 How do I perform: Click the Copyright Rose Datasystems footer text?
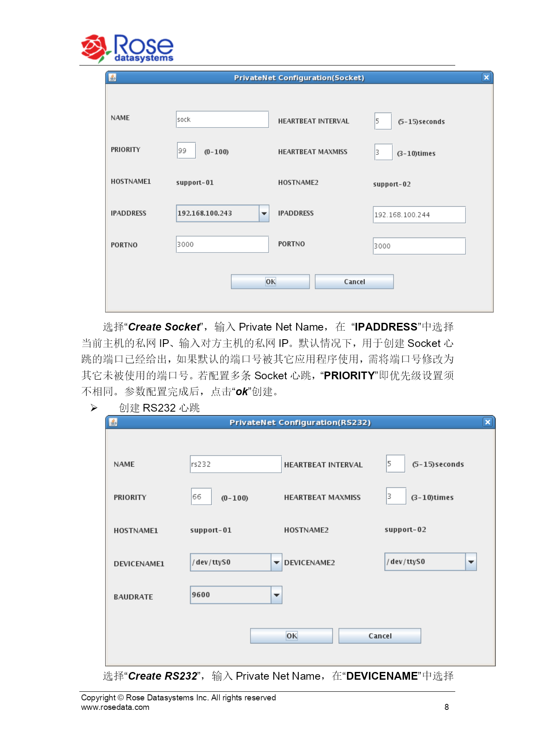click(178, 698)
